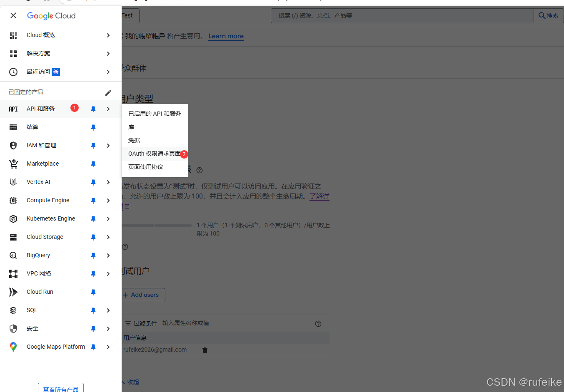Expand the API 和服务 submenu chevron
The height and width of the screenshot is (392, 564).
[x=108, y=109]
